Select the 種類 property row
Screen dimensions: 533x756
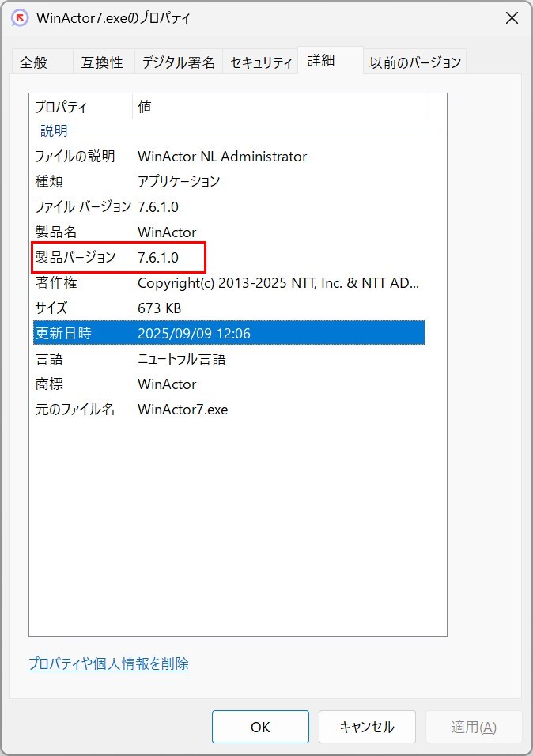click(x=229, y=181)
